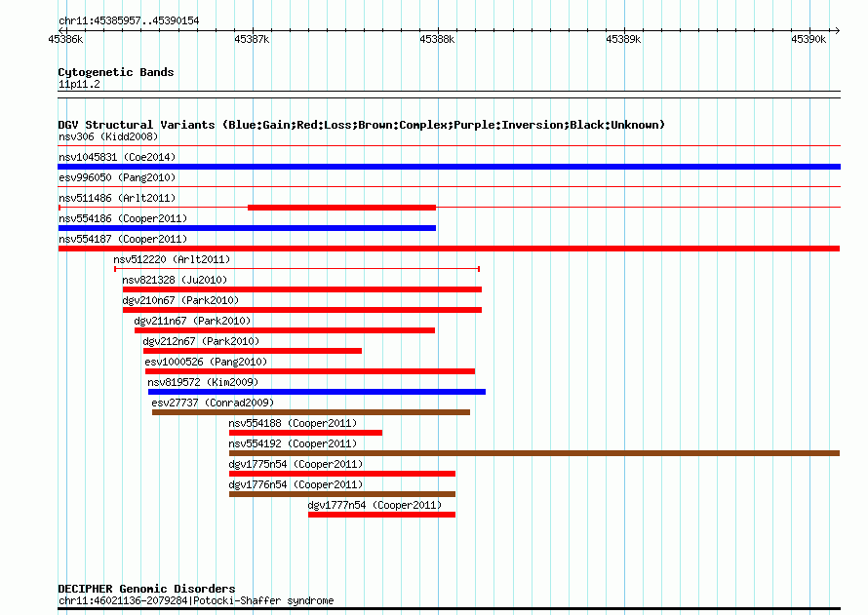Click the DGV Structural Variants track title

pyautogui.click(x=361, y=125)
